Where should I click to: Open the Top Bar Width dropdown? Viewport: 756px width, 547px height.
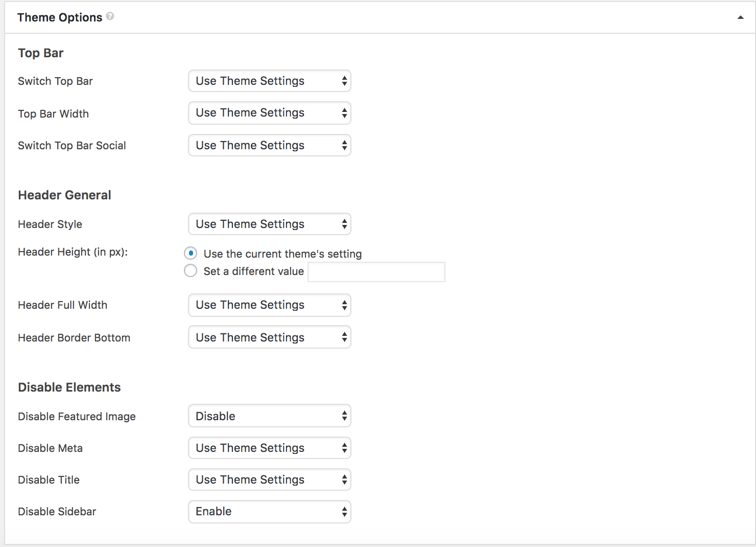tap(270, 113)
